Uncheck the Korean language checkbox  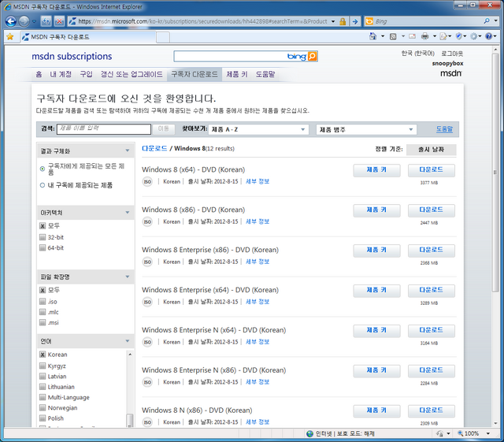point(43,355)
